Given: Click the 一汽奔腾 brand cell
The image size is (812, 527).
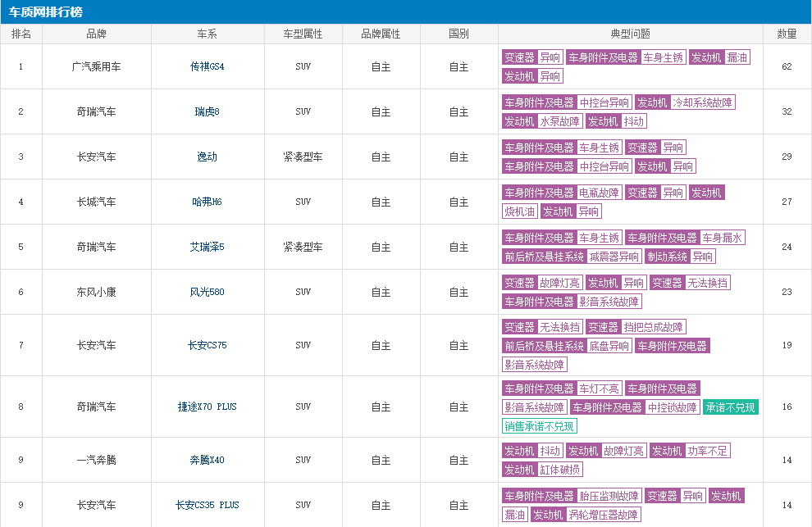Looking at the screenshot, I should (96, 460).
